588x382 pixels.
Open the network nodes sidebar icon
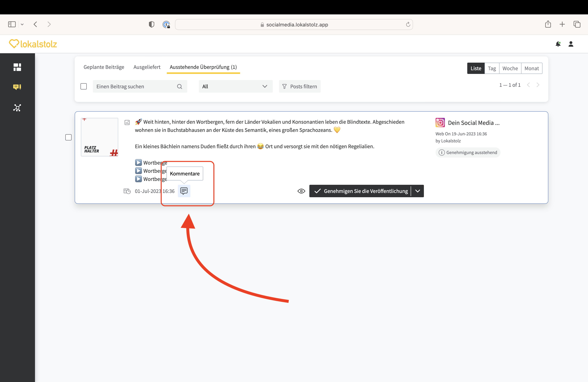click(17, 108)
